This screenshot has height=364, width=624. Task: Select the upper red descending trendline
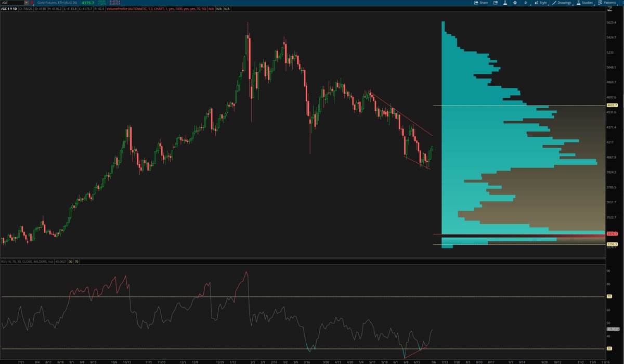click(400, 114)
